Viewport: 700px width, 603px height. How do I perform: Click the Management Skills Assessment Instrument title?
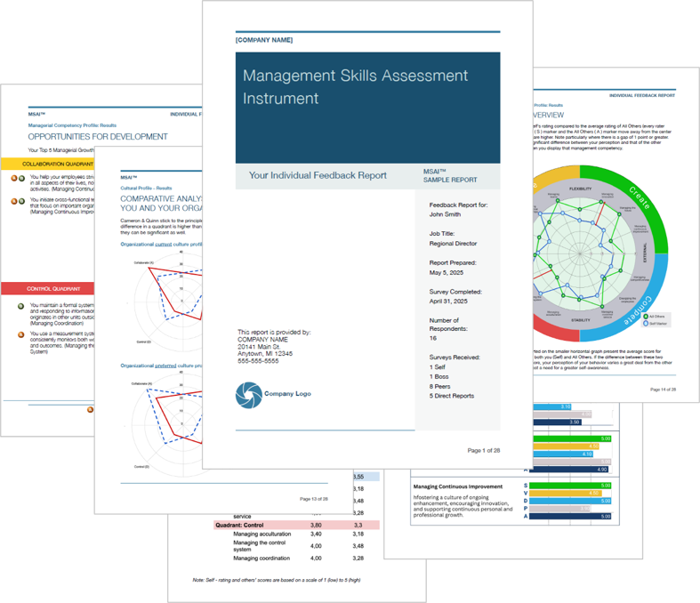pos(356,86)
